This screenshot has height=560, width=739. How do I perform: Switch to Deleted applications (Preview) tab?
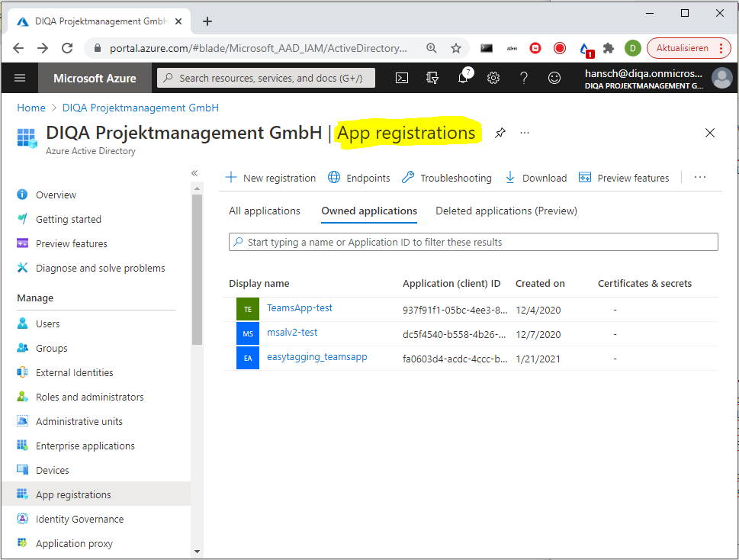(x=506, y=211)
